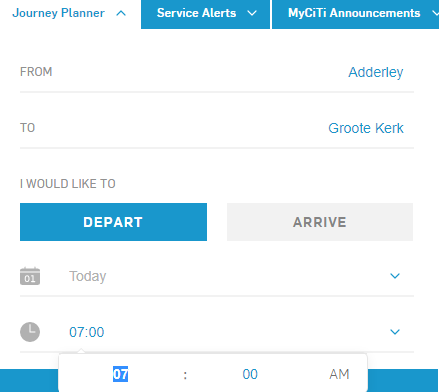The height and width of the screenshot is (392, 439).
Task: Click the TO field row
Action: (x=217, y=128)
